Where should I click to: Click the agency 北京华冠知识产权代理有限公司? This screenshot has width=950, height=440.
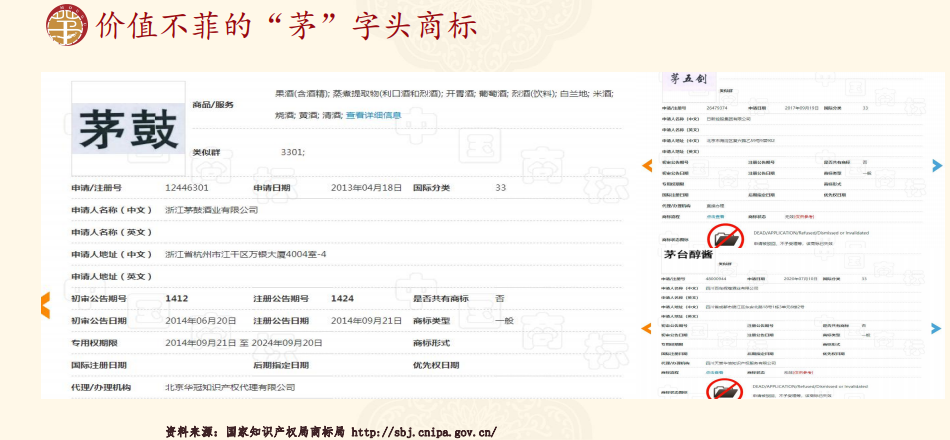tap(230, 387)
